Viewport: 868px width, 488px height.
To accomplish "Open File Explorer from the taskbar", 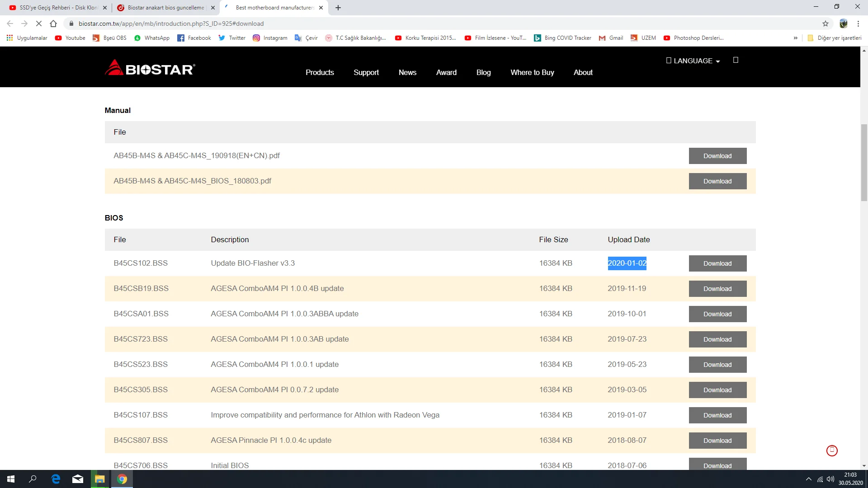I will pos(99,479).
